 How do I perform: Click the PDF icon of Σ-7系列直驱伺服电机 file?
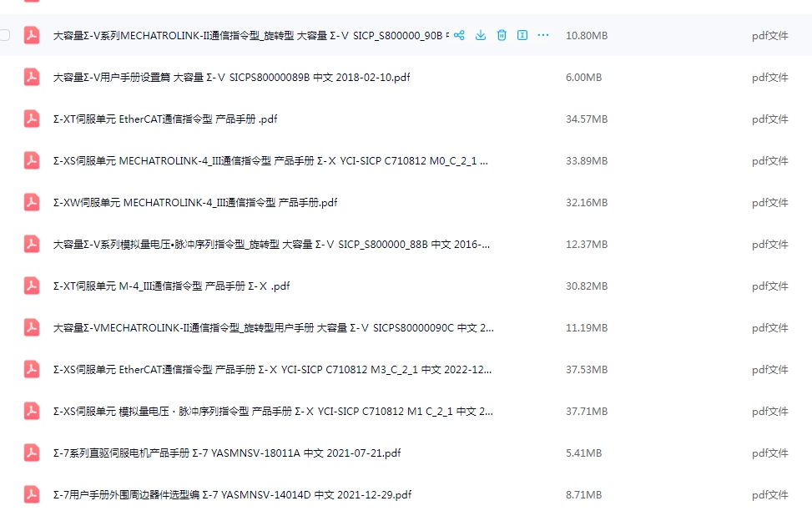pos(32,453)
